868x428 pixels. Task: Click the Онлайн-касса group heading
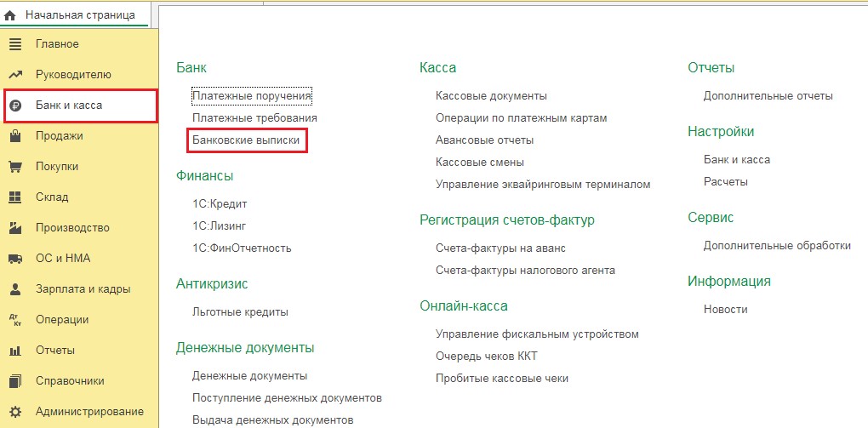tap(464, 305)
